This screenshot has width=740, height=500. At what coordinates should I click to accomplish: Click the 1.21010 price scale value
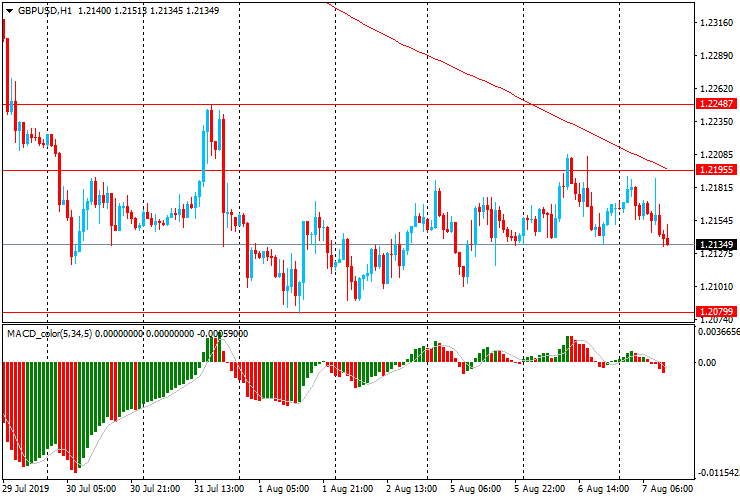tap(717, 287)
